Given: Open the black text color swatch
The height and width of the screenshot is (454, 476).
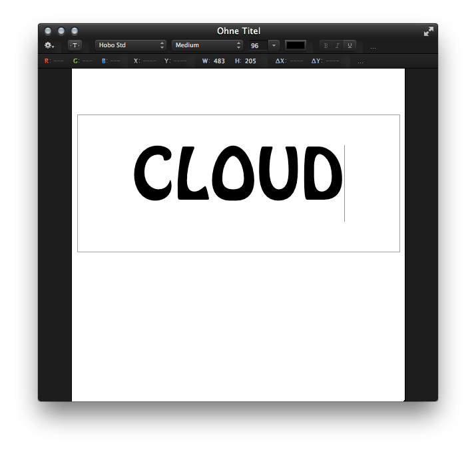Looking at the screenshot, I should 295,45.
